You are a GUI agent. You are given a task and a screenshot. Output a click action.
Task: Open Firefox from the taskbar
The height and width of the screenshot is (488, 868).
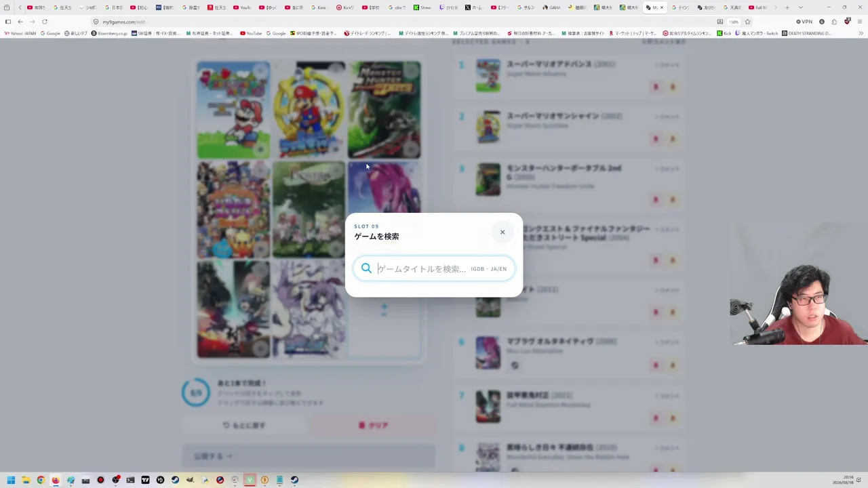coord(56,480)
